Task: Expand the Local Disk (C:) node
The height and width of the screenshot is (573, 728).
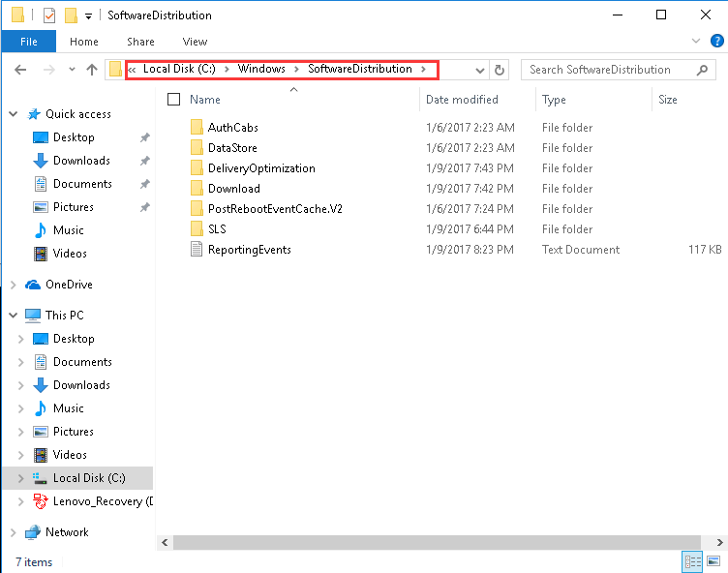Action: (x=21, y=478)
